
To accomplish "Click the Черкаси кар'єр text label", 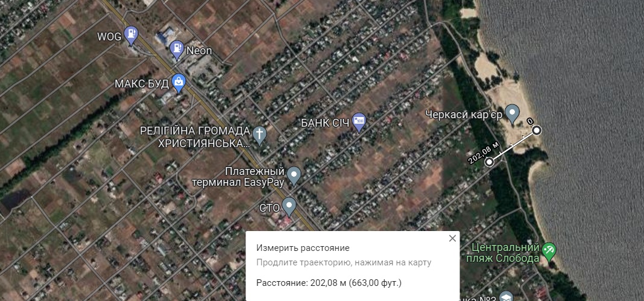I will click(464, 115).
